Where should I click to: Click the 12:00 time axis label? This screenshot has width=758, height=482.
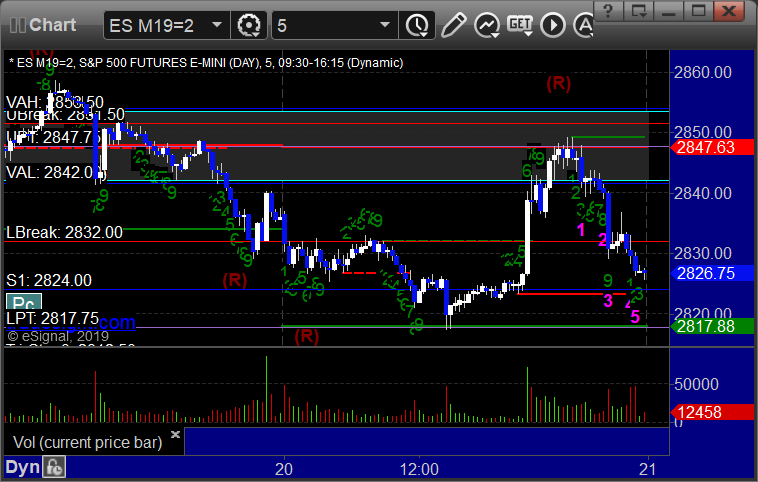pos(419,469)
